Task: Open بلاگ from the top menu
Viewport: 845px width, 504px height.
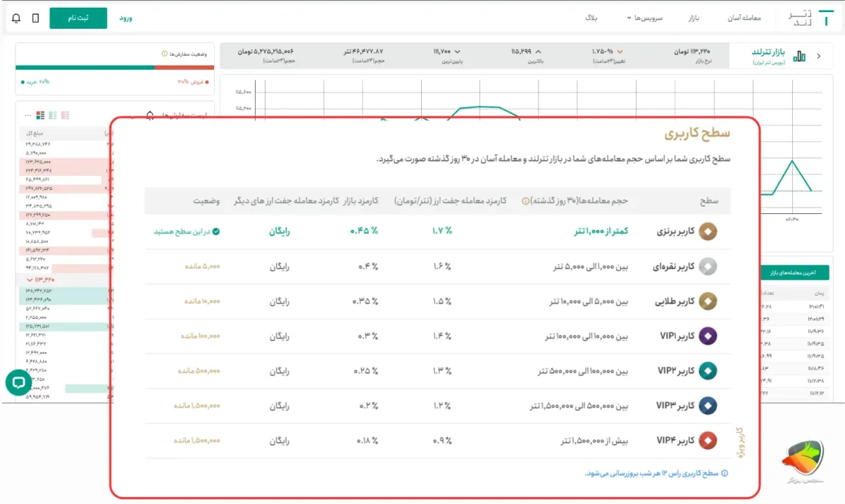Action: (591, 18)
